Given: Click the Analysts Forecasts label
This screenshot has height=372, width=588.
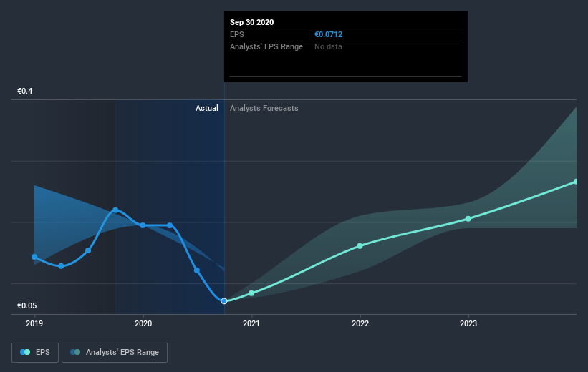Looking at the screenshot, I should [264, 108].
